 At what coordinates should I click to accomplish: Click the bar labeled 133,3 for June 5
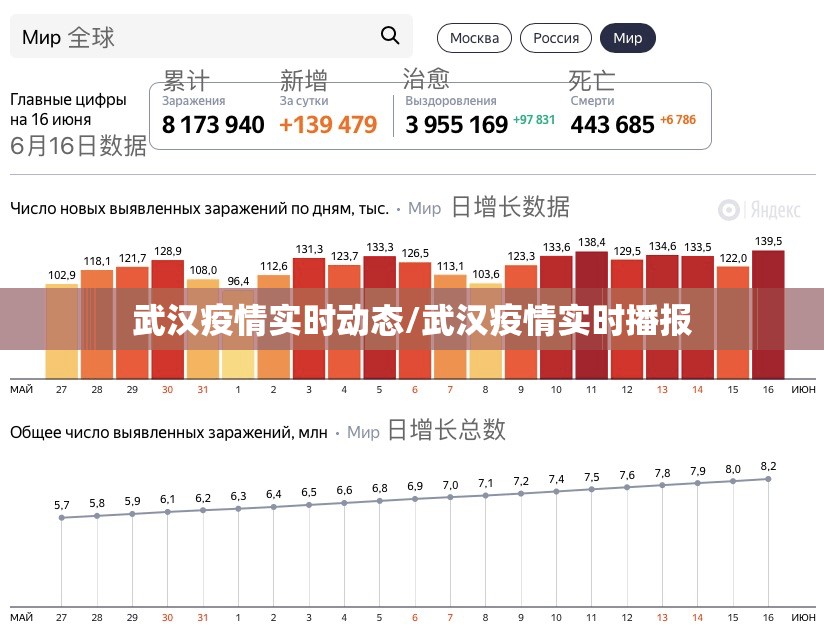click(x=379, y=317)
